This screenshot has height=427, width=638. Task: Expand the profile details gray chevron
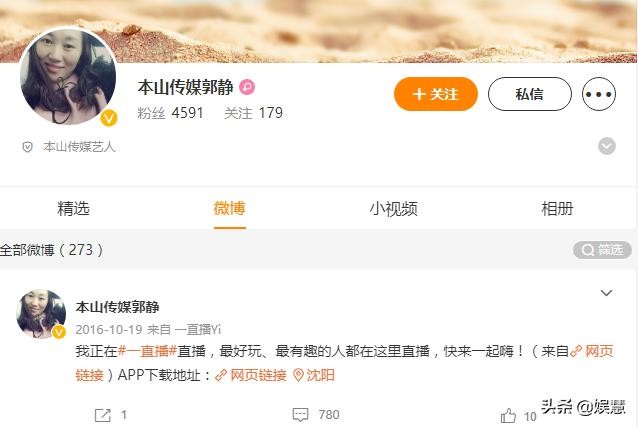pyautogui.click(x=606, y=146)
